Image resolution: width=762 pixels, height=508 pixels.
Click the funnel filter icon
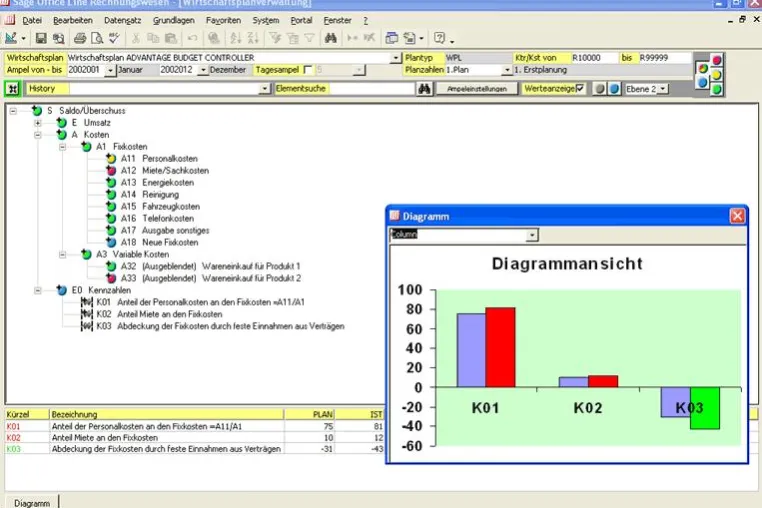point(275,38)
